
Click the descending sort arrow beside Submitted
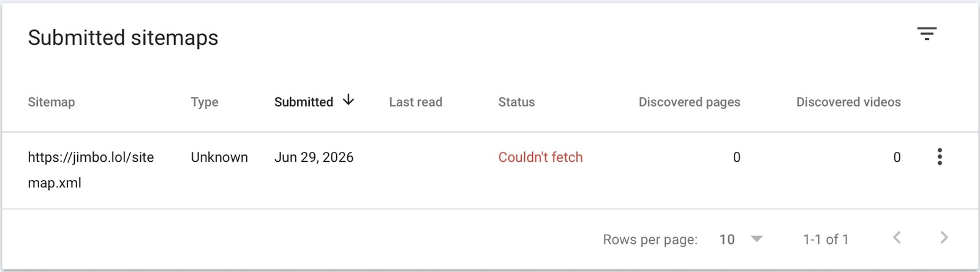pos(348,100)
